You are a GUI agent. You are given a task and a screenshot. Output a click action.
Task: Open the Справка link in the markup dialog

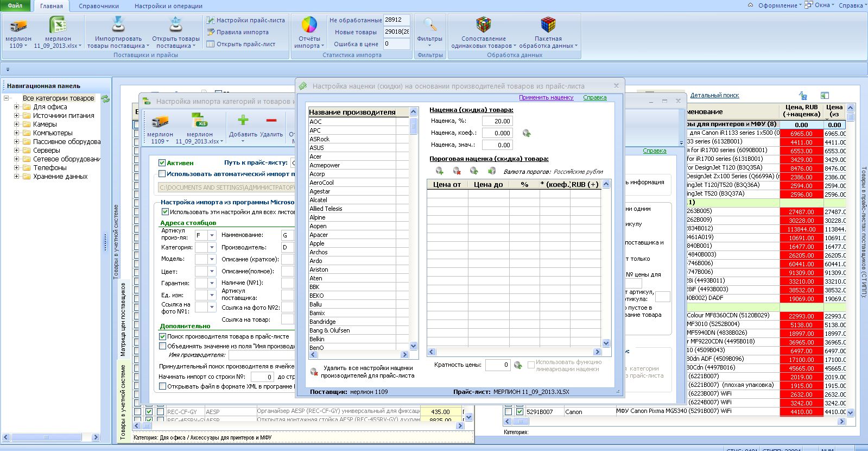[x=594, y=98]
